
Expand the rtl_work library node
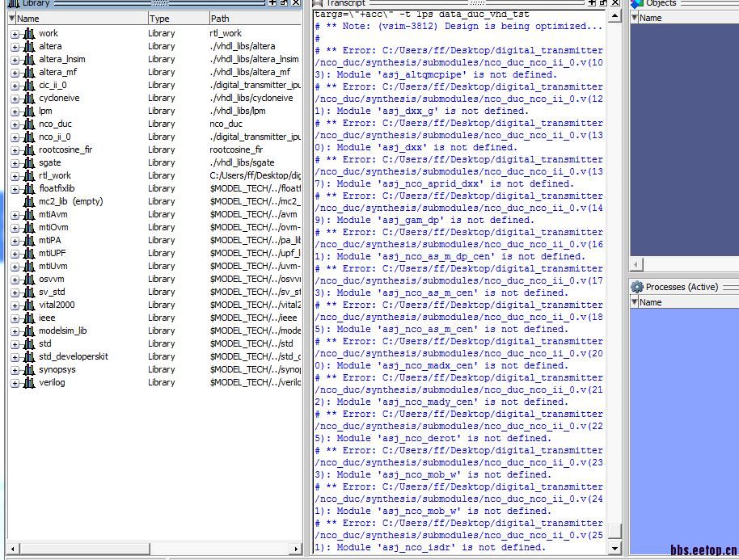pyautogui.click(x=15, y=176)
